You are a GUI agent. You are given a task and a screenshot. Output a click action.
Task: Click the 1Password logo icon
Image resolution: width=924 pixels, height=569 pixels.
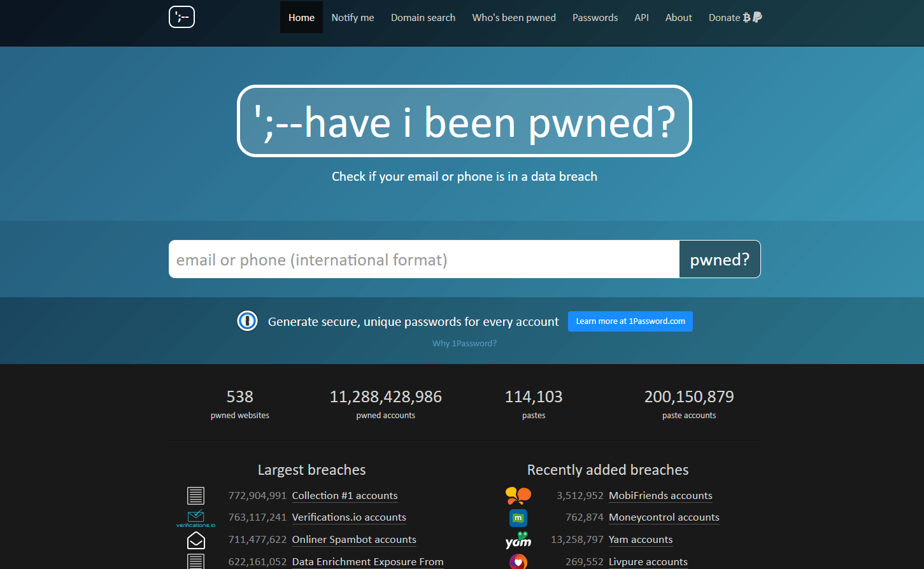pos(247,321)
